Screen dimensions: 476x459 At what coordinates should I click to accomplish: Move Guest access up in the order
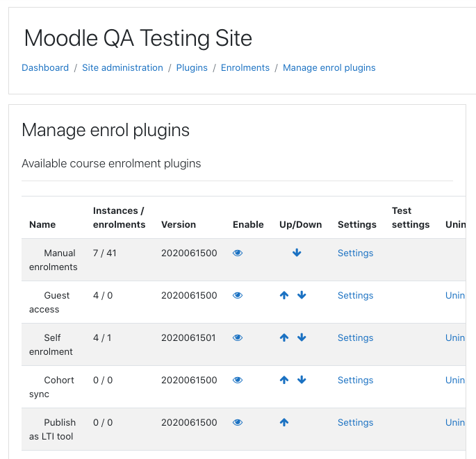point(284,295)
